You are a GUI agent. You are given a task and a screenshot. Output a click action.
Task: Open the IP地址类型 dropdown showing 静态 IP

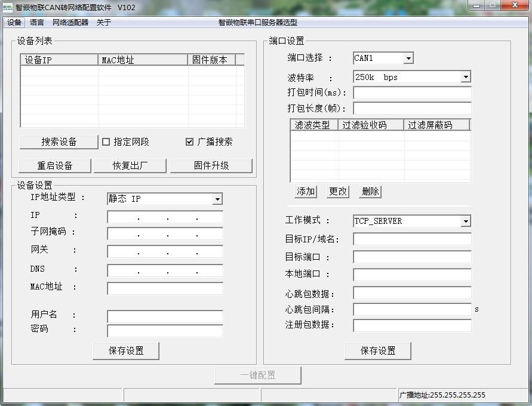(165, 199)
